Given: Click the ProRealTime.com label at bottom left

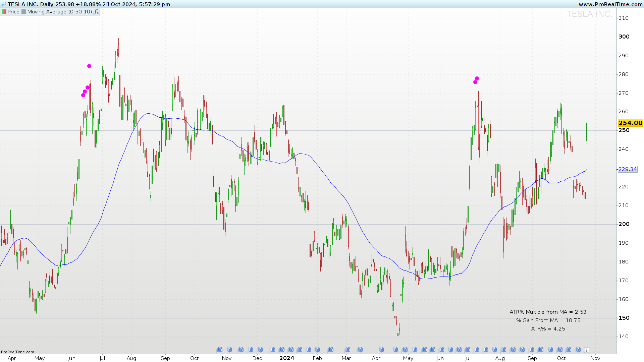Looking at the screenshot, I should [x=17, y=352].
